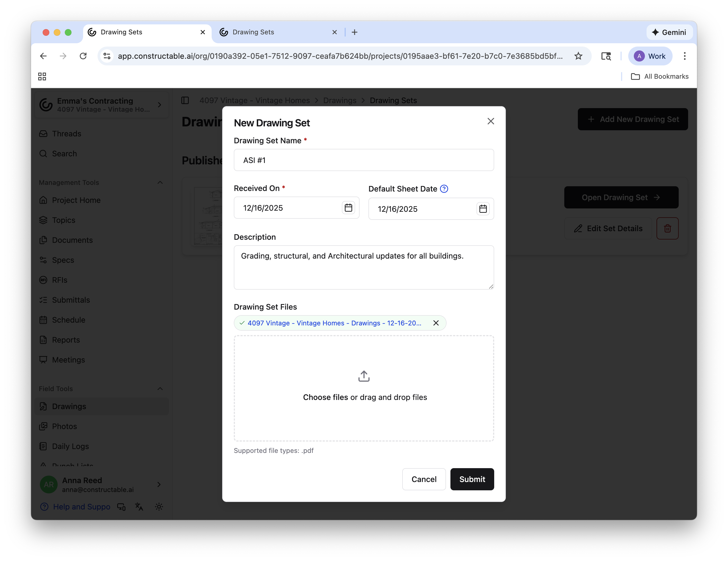The height and width of the screenshot is (561, 728).
Task: Open the published drawing set thumbnail
Action: tap(208, 216)
